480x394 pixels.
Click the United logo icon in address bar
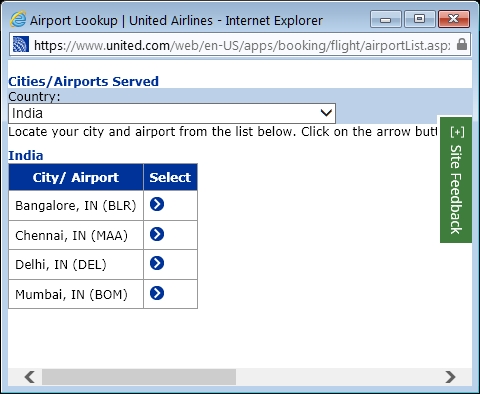click(21, 44)
